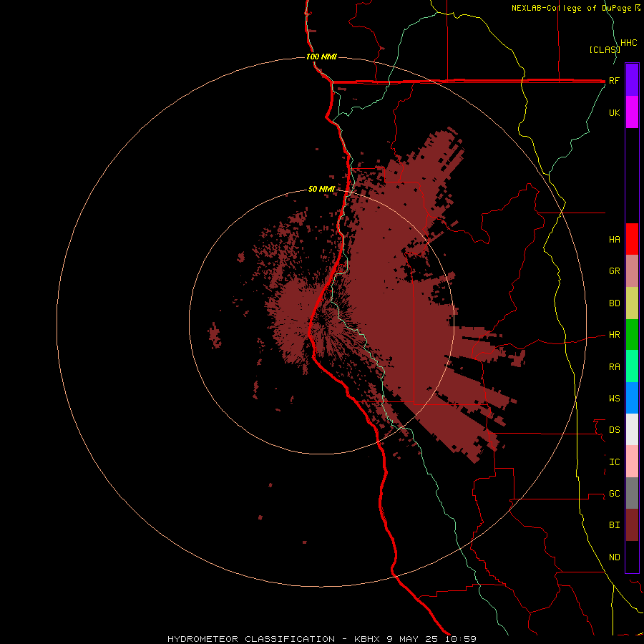
Task: Select the pink-brown GR legend swatch
Action: (x=632, y=271)
